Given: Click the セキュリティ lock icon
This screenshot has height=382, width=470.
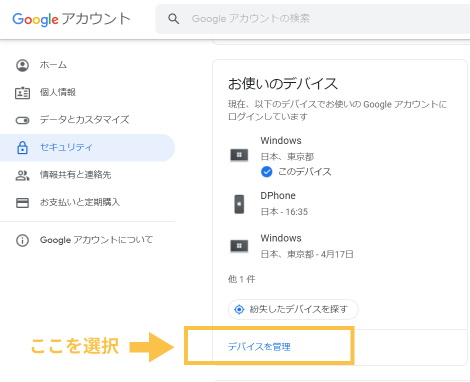Looking at the screenshot, I should (x=22, y=147).
